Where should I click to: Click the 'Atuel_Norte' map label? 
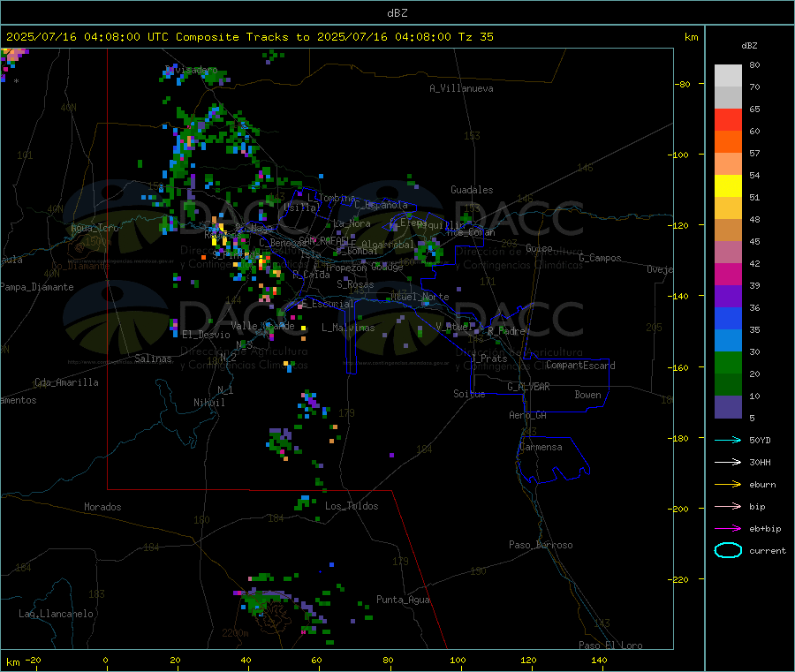pyautogui.click(x=420, y=297)
